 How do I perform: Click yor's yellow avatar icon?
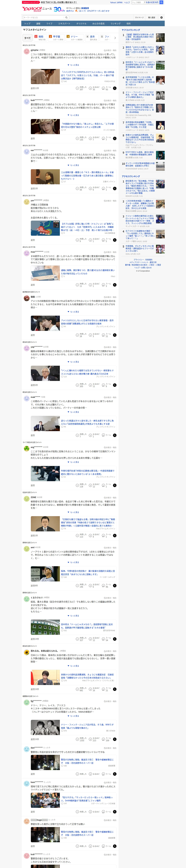26,202
